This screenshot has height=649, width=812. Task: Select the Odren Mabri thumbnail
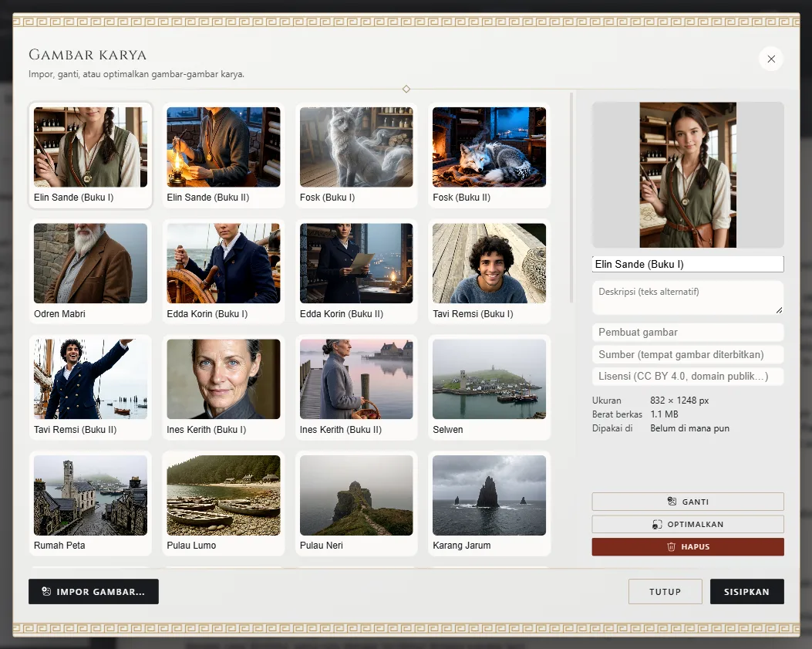point(91,272)
